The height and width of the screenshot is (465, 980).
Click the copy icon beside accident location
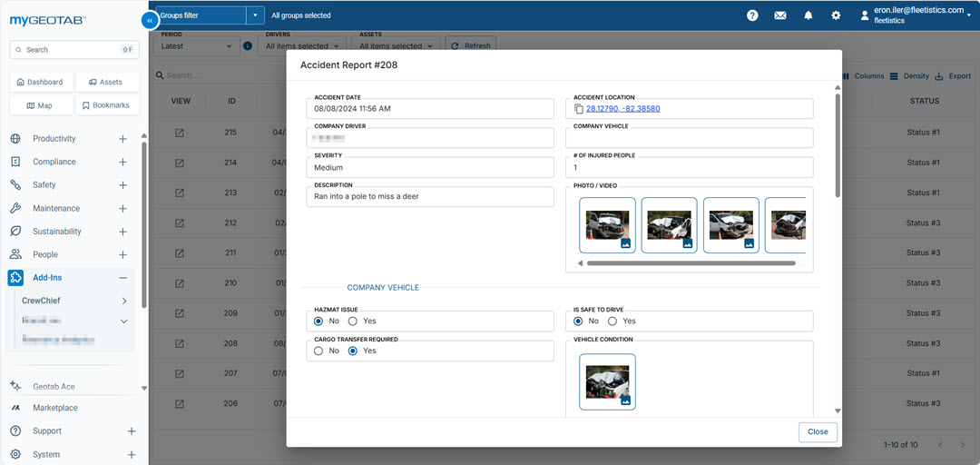coord(579,109)
